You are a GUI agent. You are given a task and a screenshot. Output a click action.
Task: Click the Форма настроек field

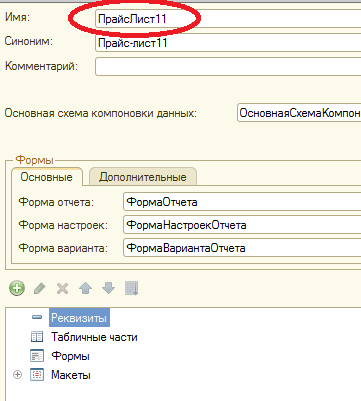[242, 225]
